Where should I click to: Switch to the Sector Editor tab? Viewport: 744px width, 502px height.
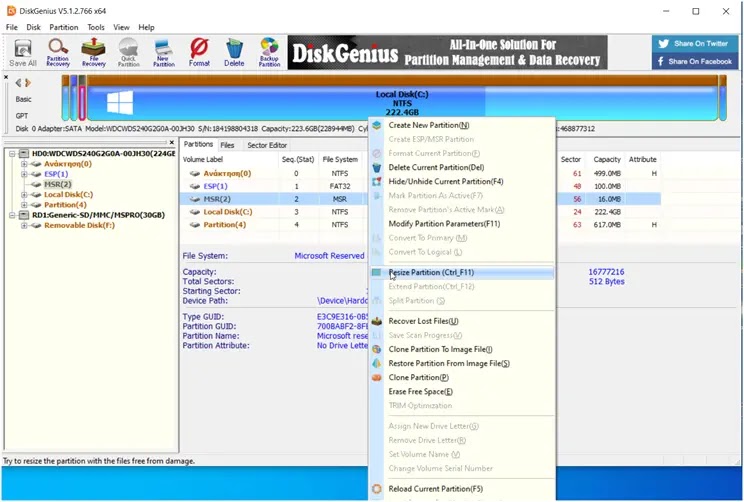267,145
